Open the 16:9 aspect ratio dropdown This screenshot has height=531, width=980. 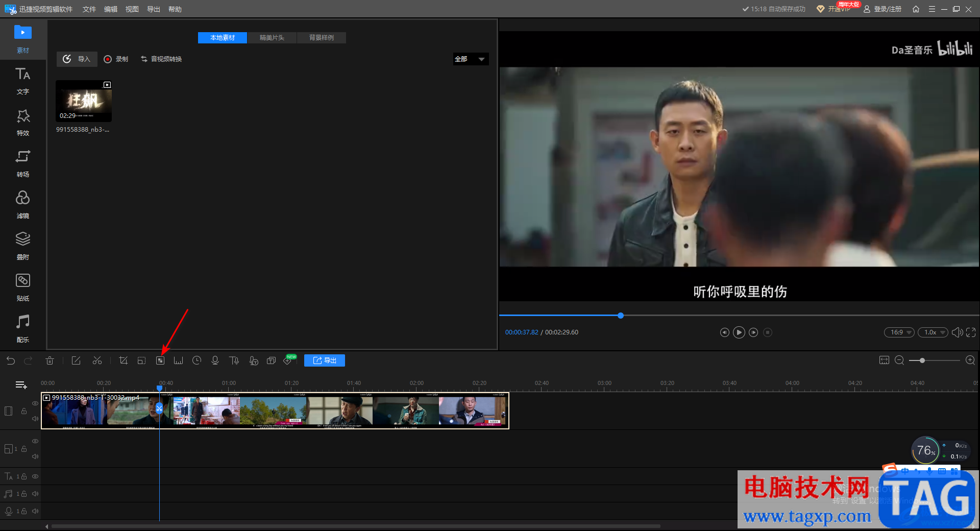point(899,332)
